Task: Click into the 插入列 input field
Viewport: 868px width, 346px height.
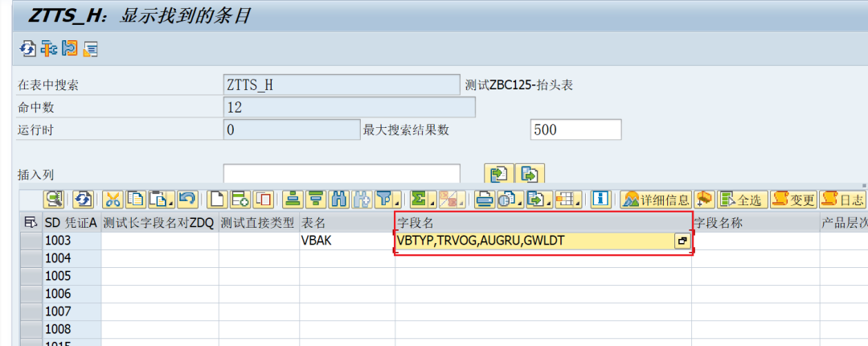Action: (342, 174)
